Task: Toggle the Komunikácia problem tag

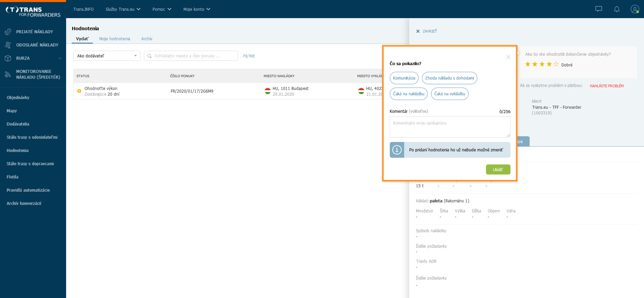Action: [404, 78]
